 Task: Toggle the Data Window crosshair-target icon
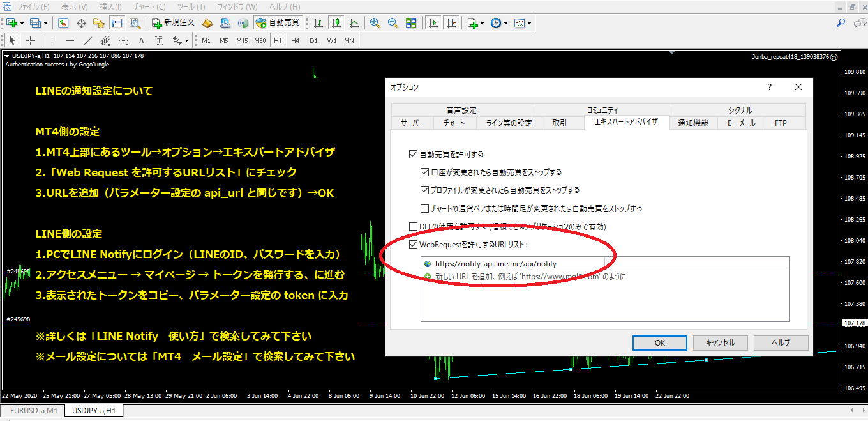tap(81, 23)
